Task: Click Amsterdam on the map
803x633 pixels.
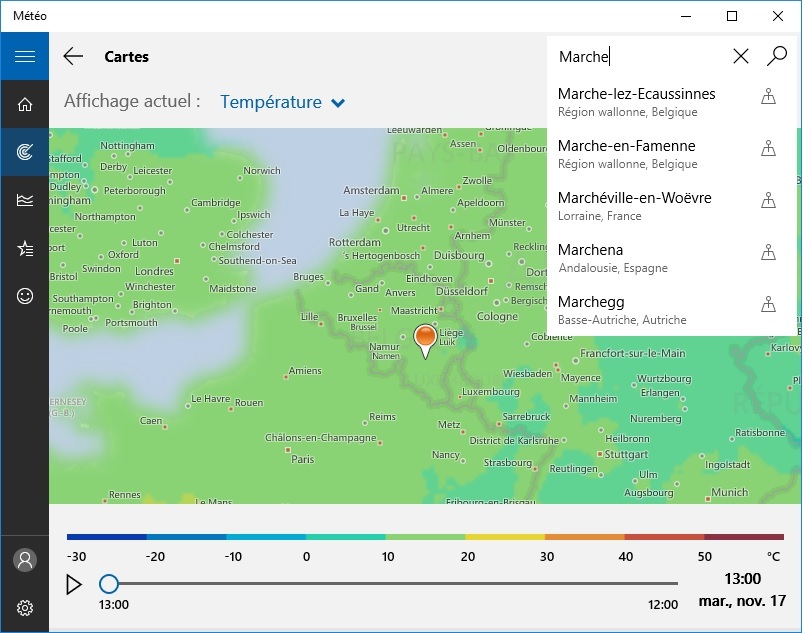Action: tap(371, 191)
